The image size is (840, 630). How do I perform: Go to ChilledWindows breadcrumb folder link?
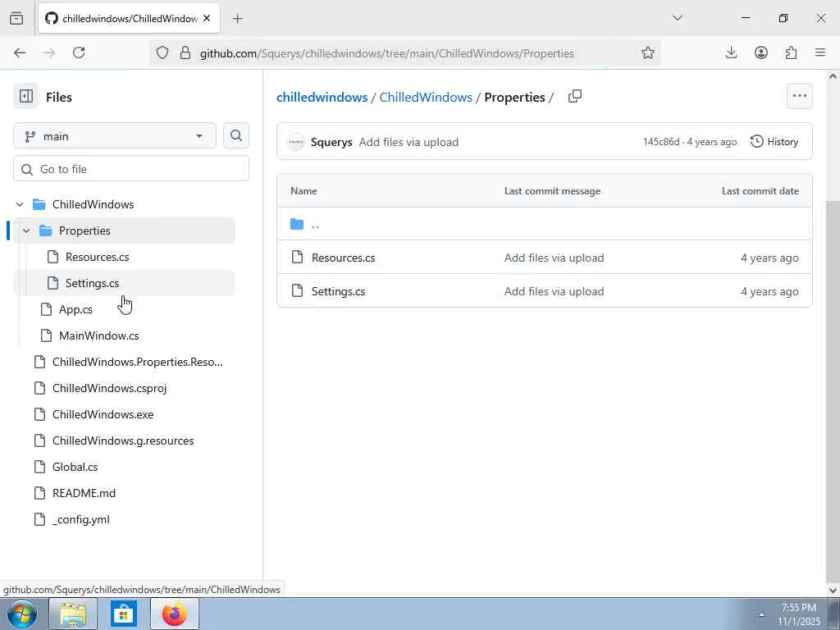(426, 97)
